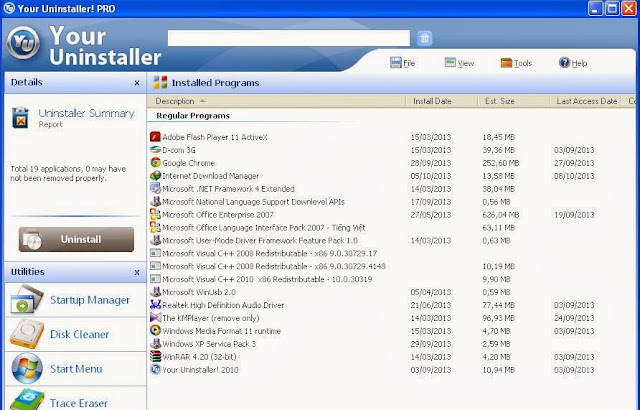The image size is (640, 410).
Task: Click the Your Uninstaller YU logo
Action: pos(23,43)
